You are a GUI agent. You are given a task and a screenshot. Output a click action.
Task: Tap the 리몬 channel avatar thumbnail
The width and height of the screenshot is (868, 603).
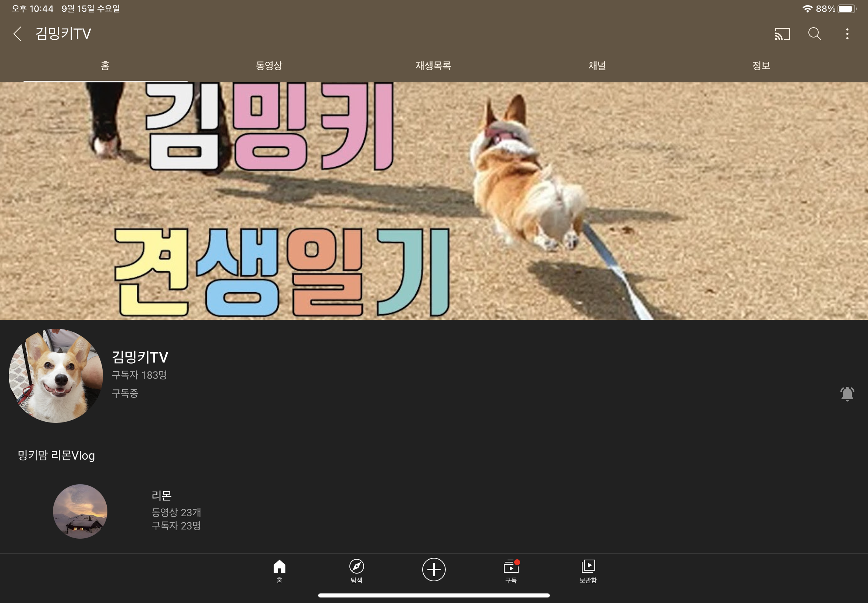[80, 511]
